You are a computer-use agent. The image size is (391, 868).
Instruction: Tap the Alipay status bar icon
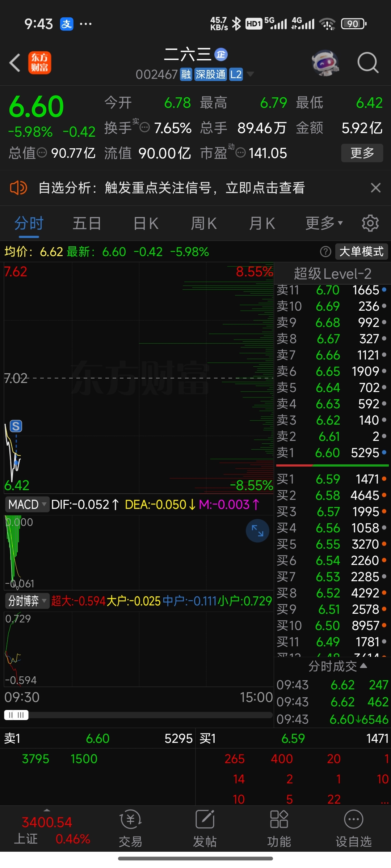pos(67,24)
